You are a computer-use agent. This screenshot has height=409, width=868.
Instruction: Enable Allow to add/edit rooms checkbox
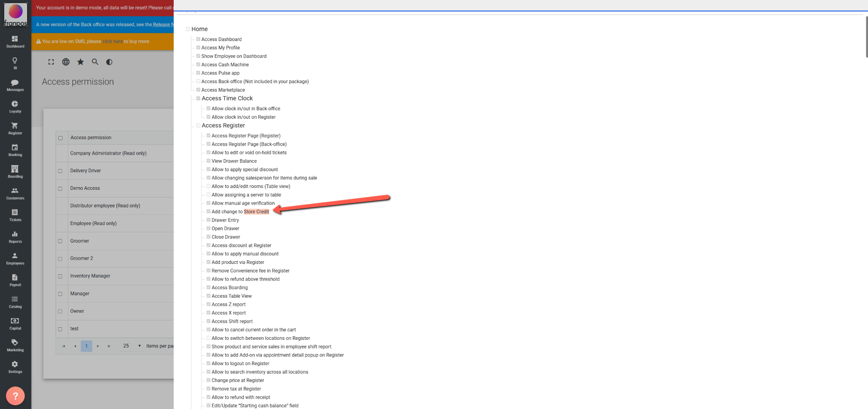tap(209, 186)
